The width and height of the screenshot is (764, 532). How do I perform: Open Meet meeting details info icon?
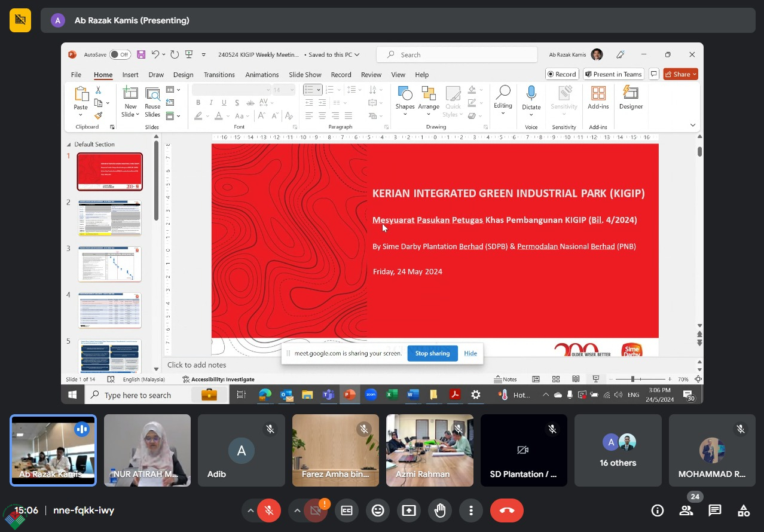[x=658, y=510]
